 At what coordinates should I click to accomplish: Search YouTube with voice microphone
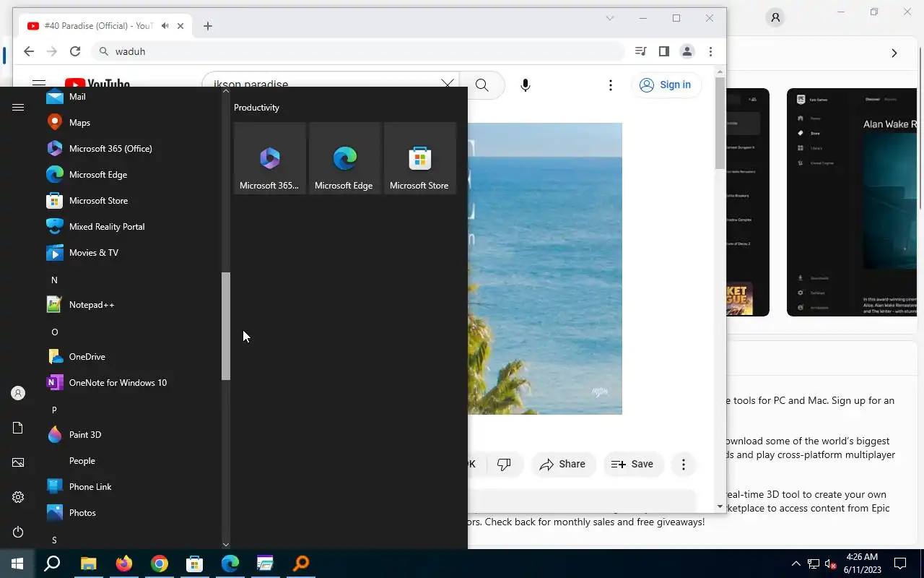526,85
